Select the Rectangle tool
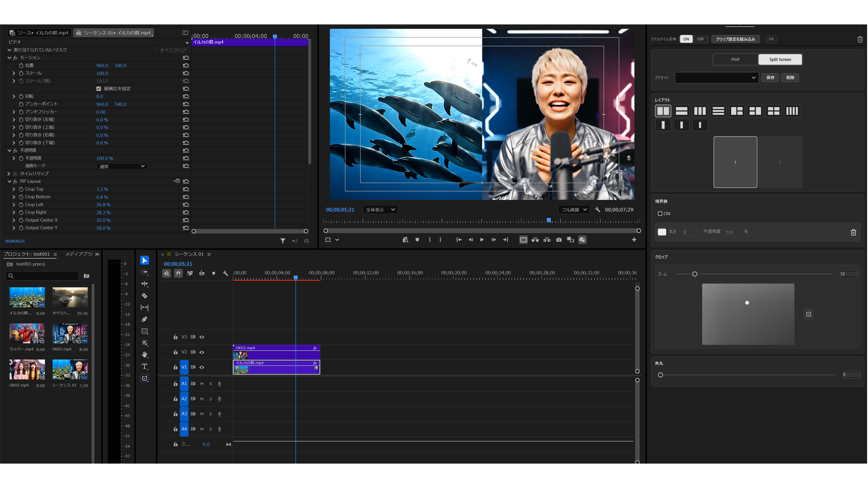The width and height of the screenshot is (868, 488). (145, 331)
